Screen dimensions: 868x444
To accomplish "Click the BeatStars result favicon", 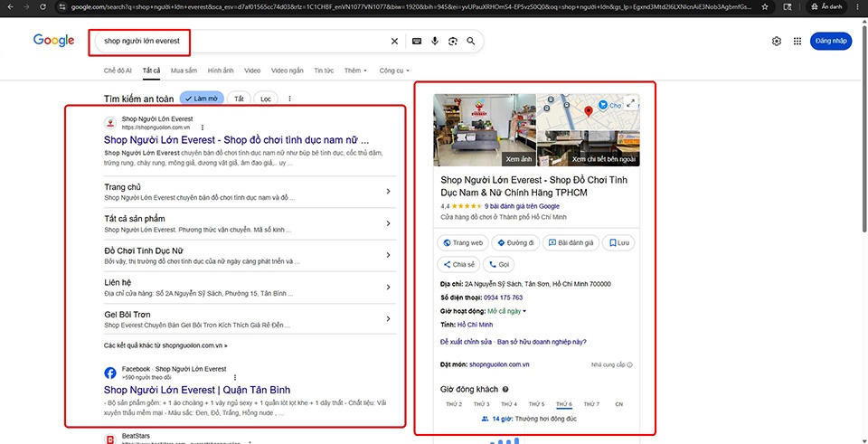I will pos(110,439).
